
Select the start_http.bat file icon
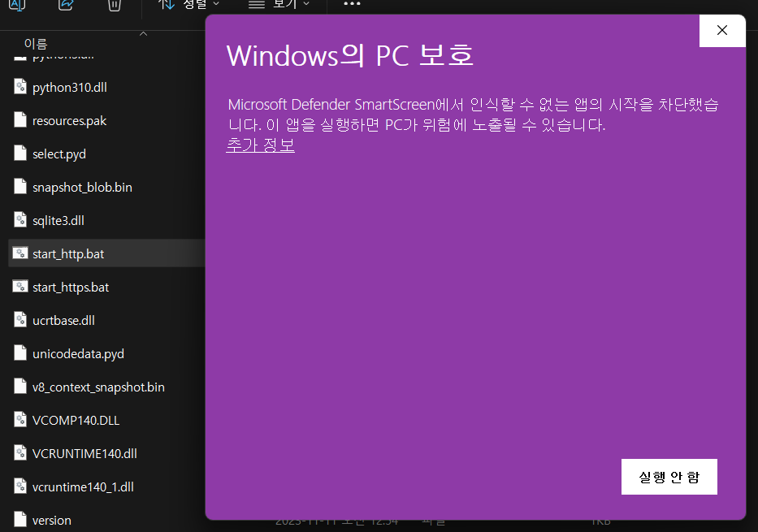point(20,253)
